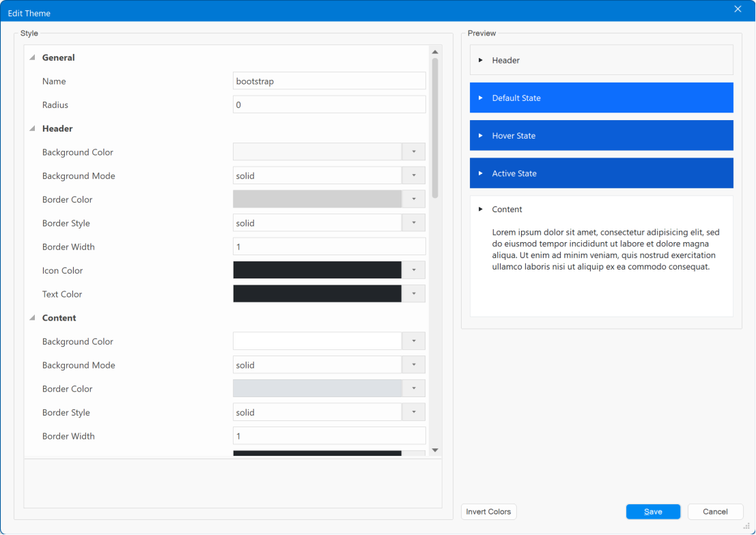Open Header Background Mode dropdown arrow
The height and width of the screenshot is (535, 756).
(x=414, y=175)
